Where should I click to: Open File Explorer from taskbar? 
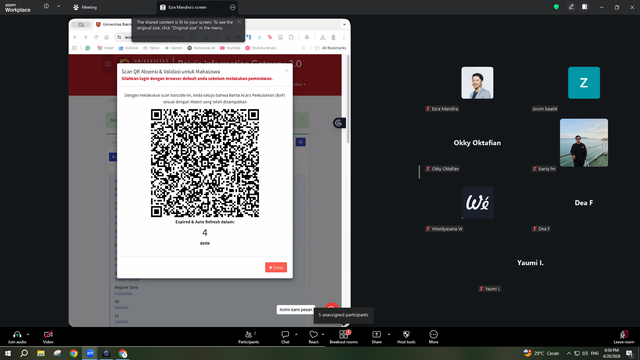pos(41,353)
